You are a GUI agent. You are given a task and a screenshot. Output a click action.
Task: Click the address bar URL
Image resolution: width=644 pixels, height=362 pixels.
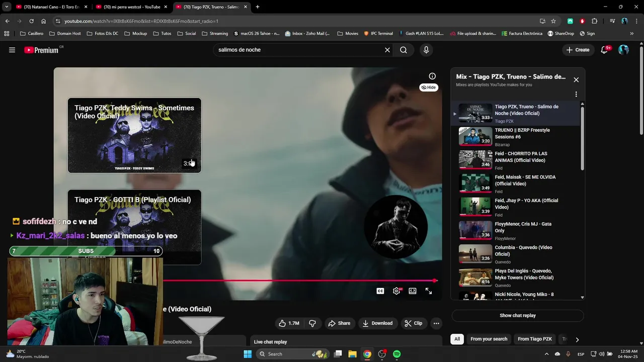pos(141,21)
